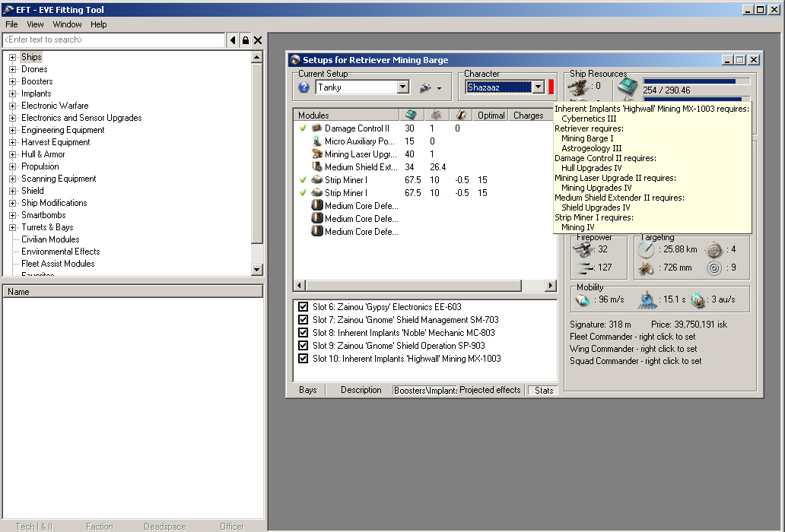The height and width of the screenshot is (532, 785).
Task: Set Wing Commander text link
Action: [634, 349]
